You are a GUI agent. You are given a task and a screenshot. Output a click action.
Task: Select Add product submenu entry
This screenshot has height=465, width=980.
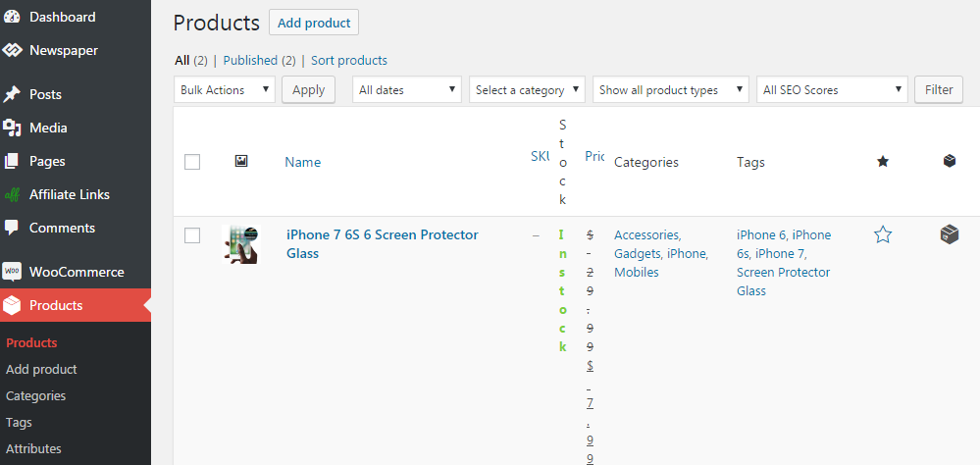[x=41, y=370]
